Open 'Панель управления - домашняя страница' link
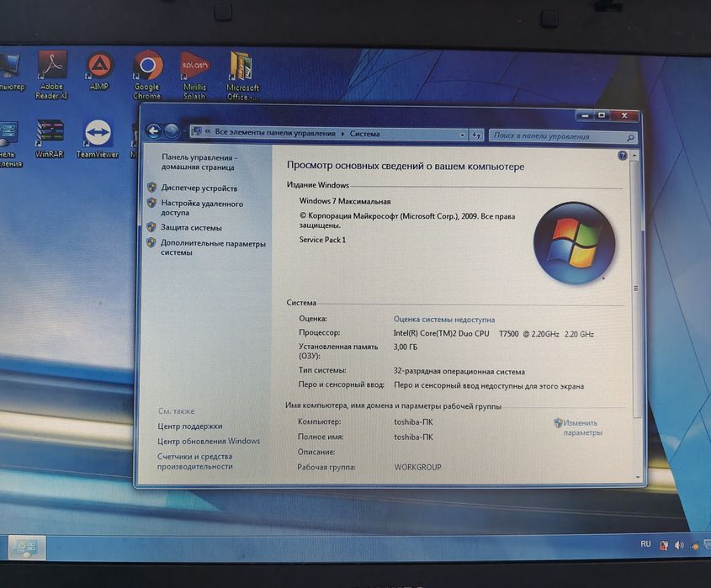The height and width of the screenshot is (588, 711). (x=199, y=162)
